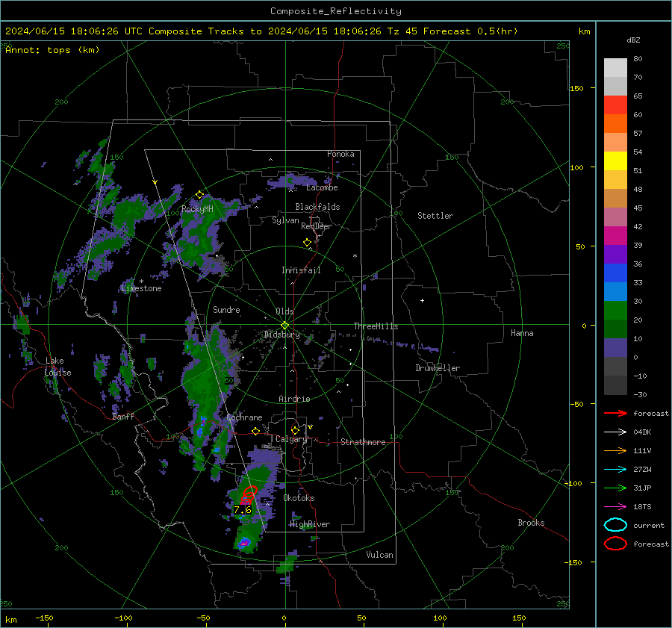Click the magenta 18TS arrow icon
Viewport: 672px width, 628px height.
[x=615, y=507]
